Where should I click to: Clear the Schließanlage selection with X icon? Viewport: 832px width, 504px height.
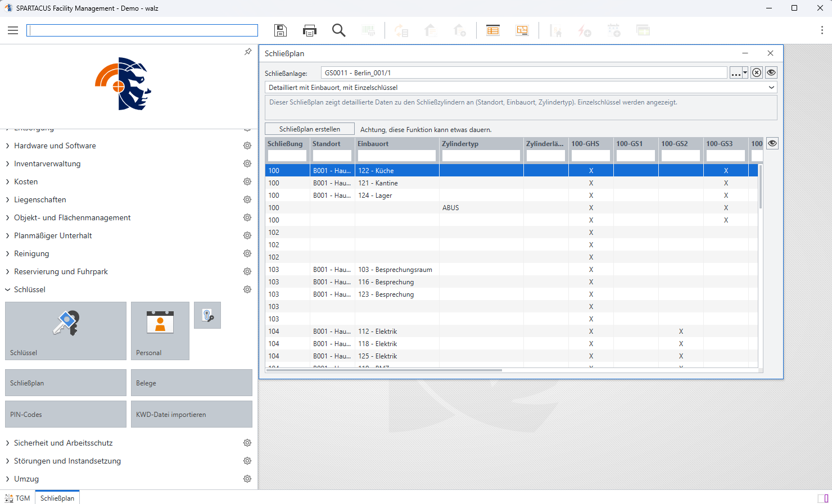click(757, 72)
